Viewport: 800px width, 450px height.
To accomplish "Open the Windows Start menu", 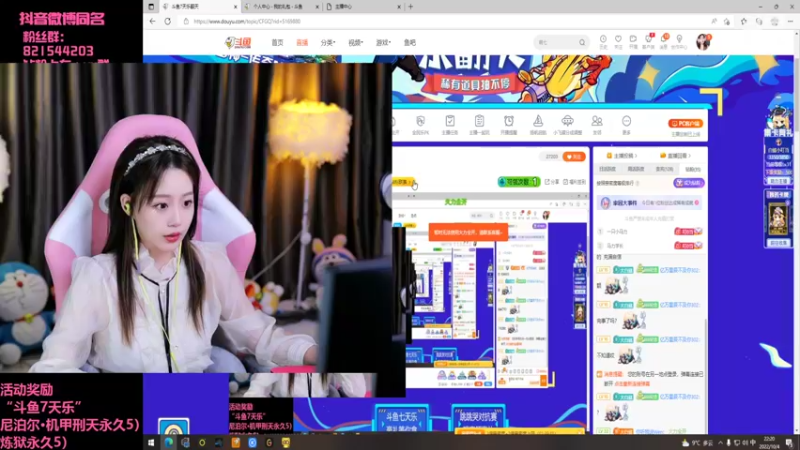I will [x=151, y=442].
